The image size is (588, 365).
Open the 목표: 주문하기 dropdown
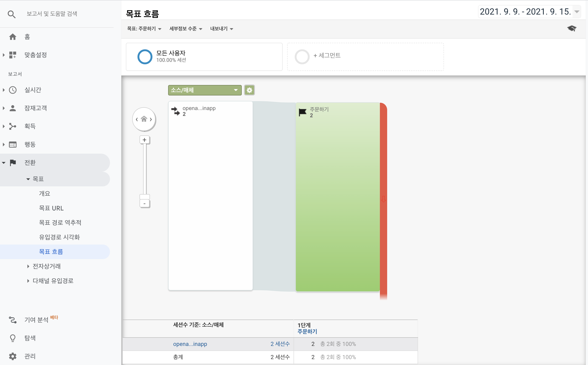click(x=144, y=29)
